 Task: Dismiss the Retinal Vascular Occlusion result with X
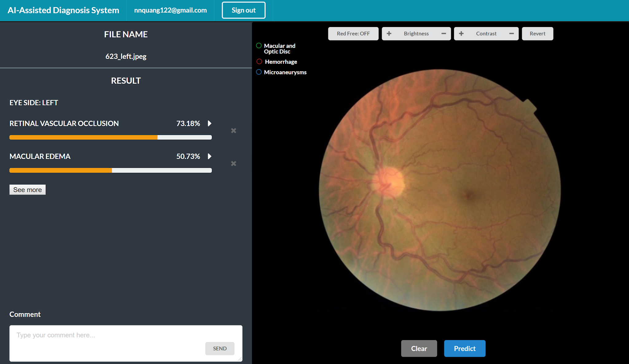click(233, 131)
